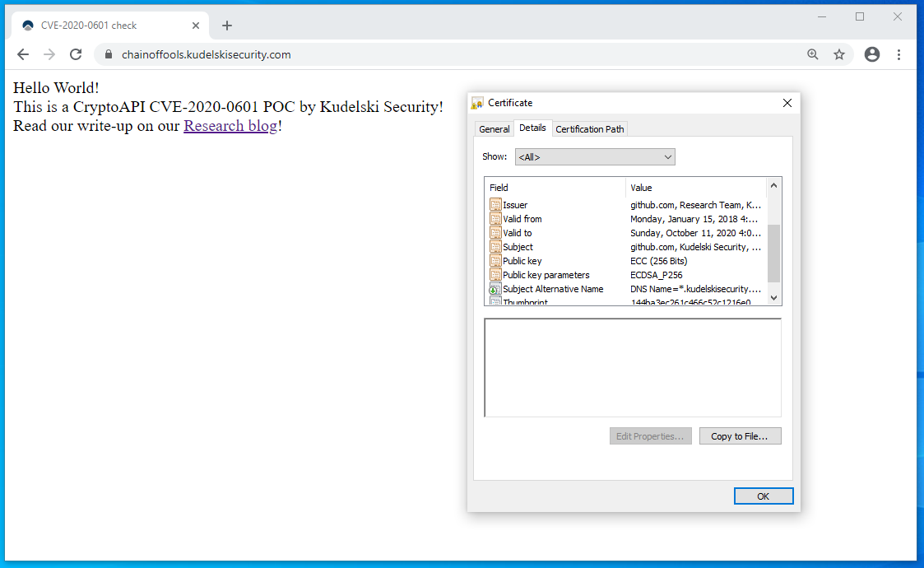Image resolution: width=924 pixels, height=568 pixels.
Task: Select the Issuer field icon
Action: 495,205
